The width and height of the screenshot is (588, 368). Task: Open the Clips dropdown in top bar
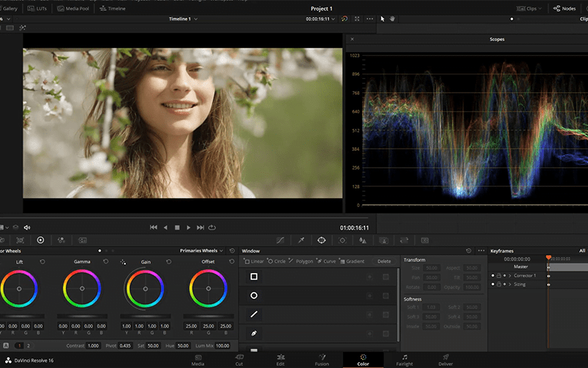[x=529, y=8]
